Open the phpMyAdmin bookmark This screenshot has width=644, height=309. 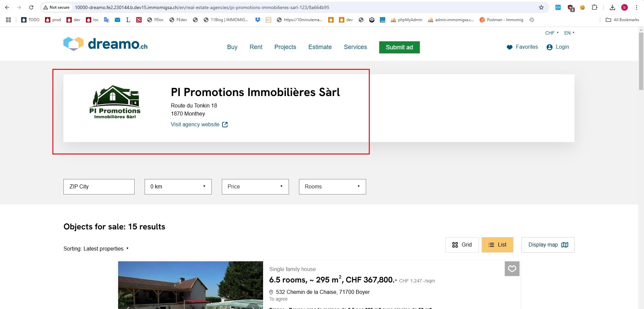[406, 20]
